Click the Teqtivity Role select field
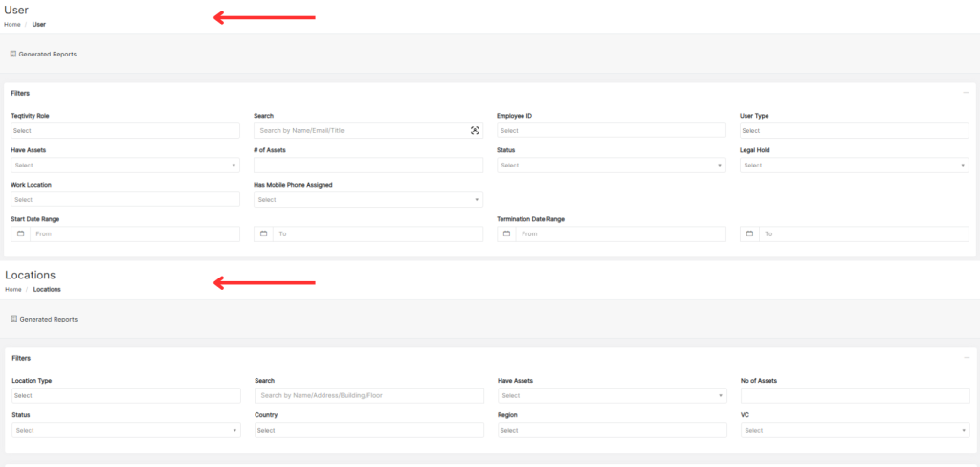980x467 pixels. [x=124, y=130]
